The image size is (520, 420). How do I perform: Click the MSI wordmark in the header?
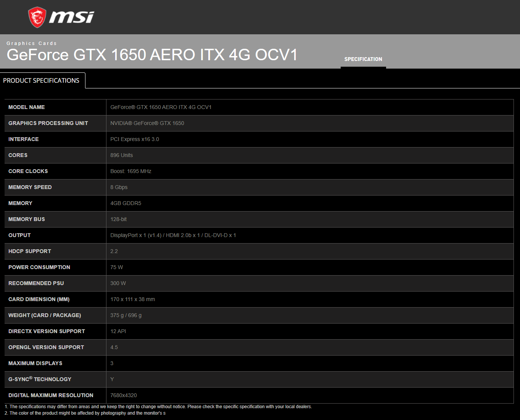pyautogui.click(x=71, y=17)
